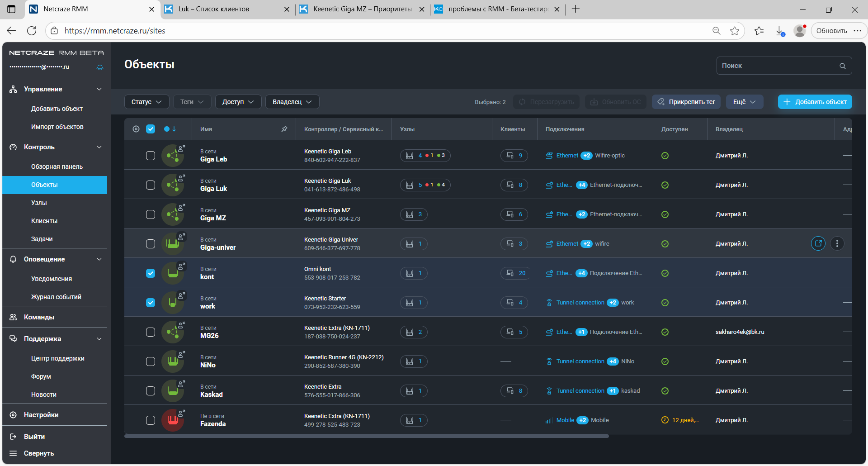Add page to favorites with star icon
This screenshot has width=868, height=466.
coord(735,31)
